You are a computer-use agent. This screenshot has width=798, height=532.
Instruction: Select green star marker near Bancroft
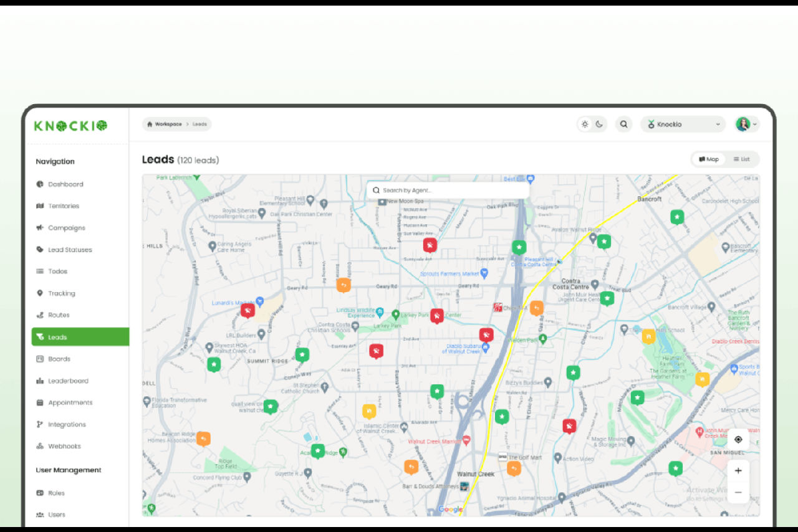point(677,217)
